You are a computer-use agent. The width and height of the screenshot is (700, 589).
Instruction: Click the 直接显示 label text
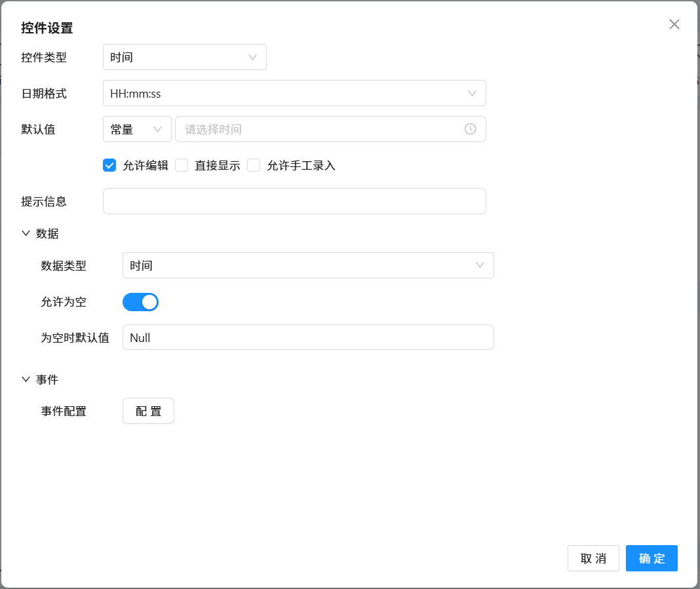pyautogui.click(x=218, y=166)
